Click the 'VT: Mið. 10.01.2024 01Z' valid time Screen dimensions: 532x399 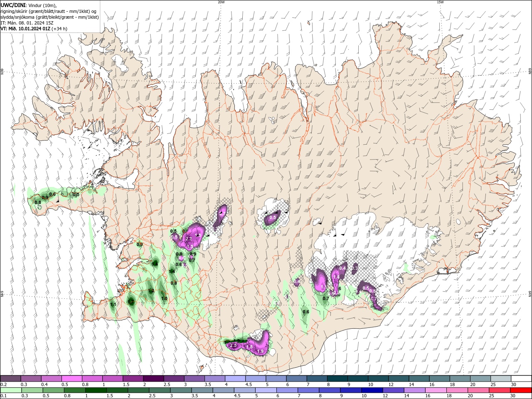(26, 29)
